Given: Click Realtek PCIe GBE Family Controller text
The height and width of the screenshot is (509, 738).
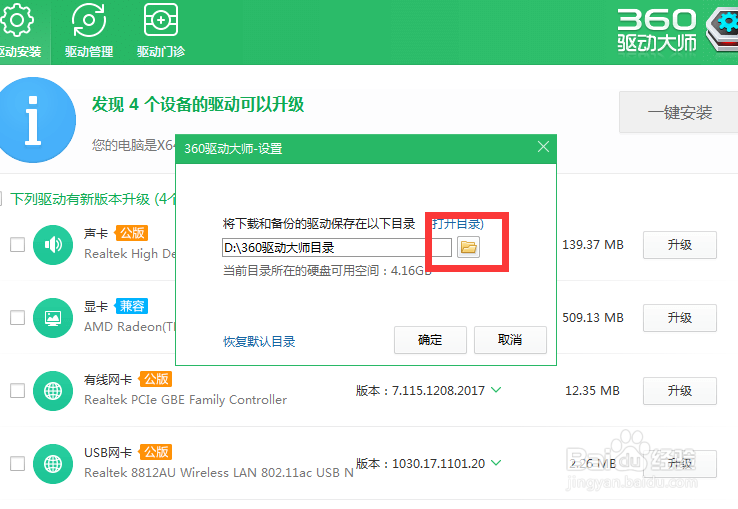Looking at the screenshot, I should [x=185, y=400].
